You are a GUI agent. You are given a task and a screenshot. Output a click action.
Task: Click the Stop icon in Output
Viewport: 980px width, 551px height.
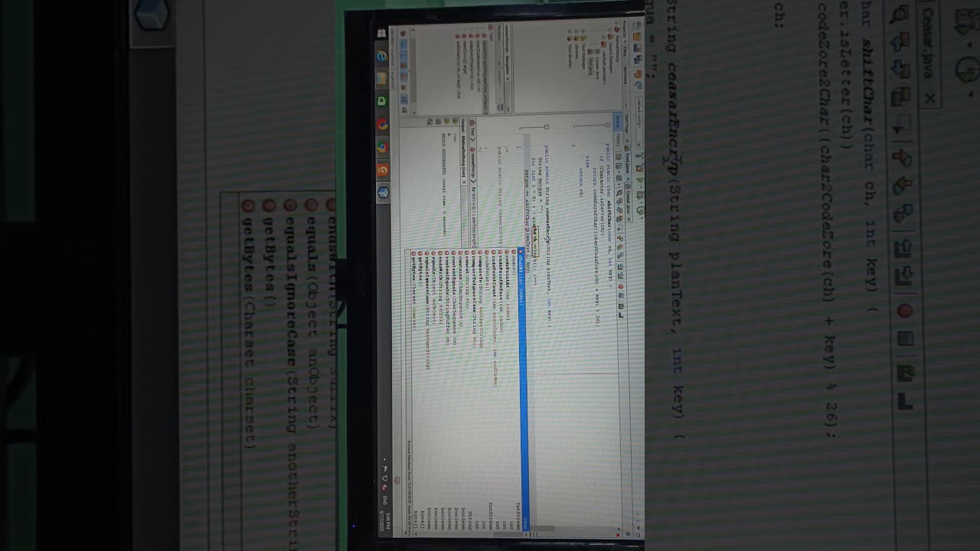(438, 122)
